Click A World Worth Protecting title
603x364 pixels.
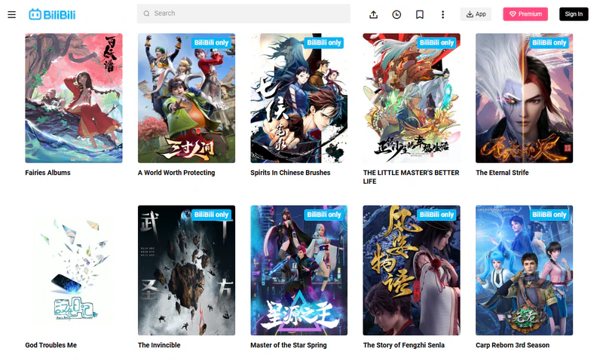(x=176, y=173)
